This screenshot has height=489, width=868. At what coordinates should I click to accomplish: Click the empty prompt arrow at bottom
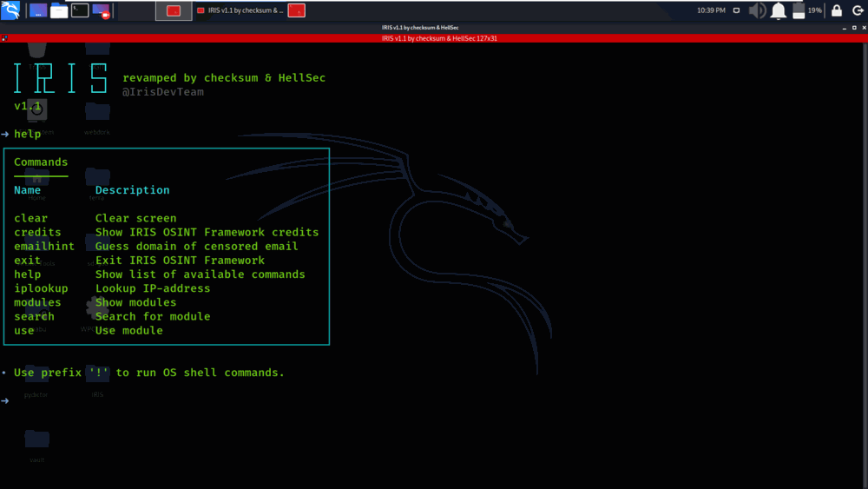coord(5,400)
